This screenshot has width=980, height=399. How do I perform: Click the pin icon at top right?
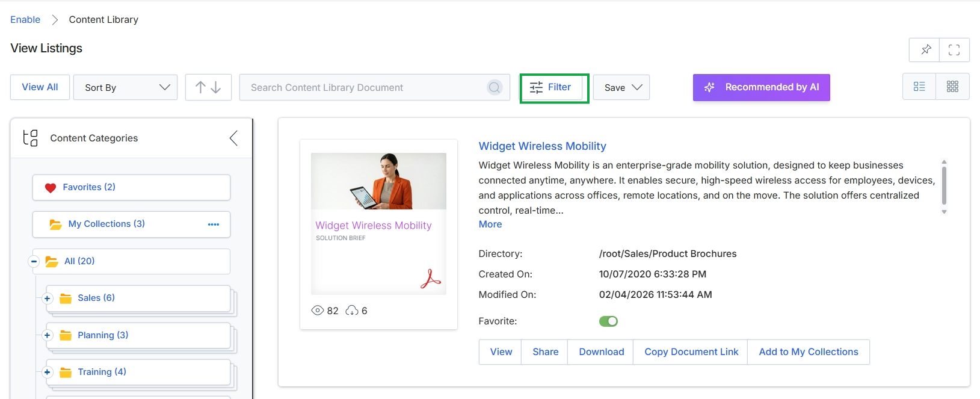925,50
